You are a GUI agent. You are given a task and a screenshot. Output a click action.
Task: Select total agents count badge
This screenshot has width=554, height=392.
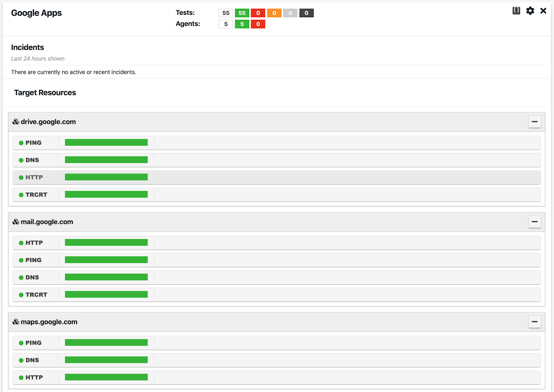(226, 24)
